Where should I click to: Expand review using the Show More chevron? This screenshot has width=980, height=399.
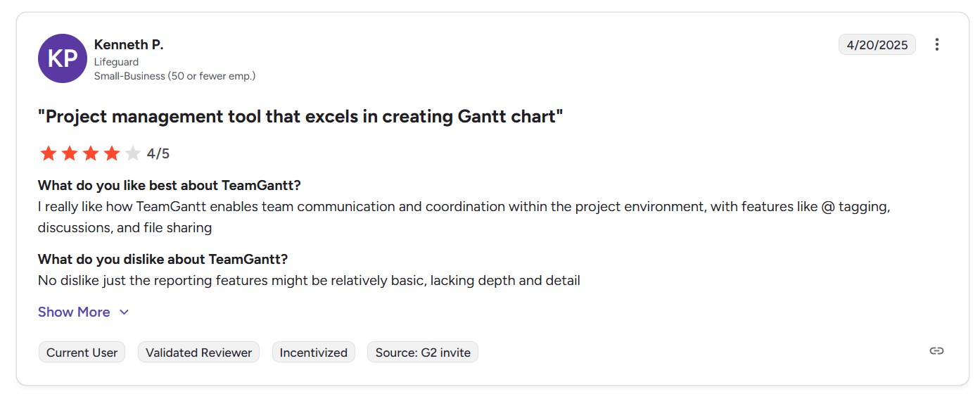(x=125, y=312)
